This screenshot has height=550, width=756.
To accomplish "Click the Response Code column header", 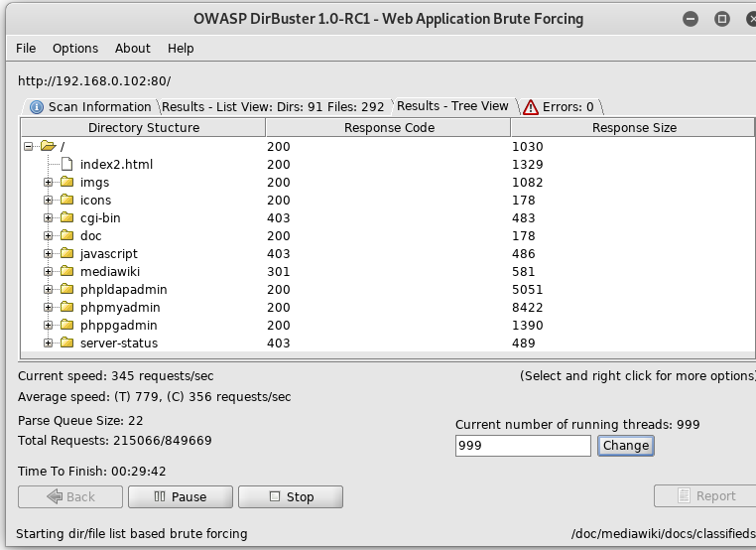I will click(x=388, y=127).
